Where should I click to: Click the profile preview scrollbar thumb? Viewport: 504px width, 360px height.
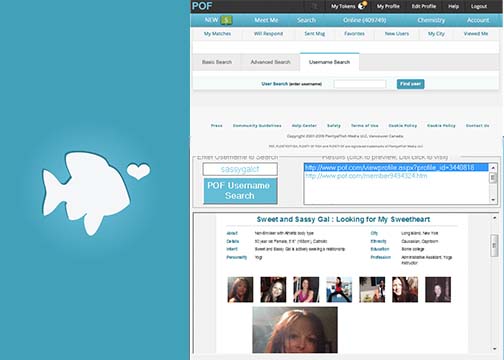(x=494, y=245)
